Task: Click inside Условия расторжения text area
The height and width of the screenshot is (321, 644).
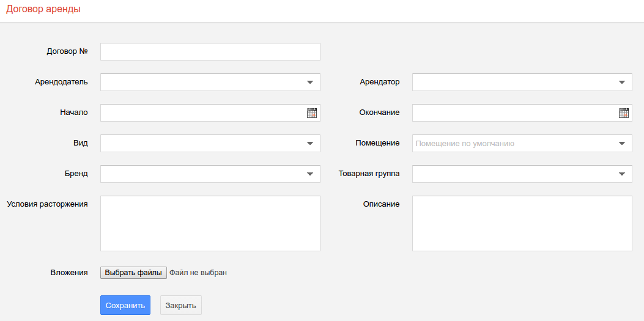Action: [x=210, y=223]
